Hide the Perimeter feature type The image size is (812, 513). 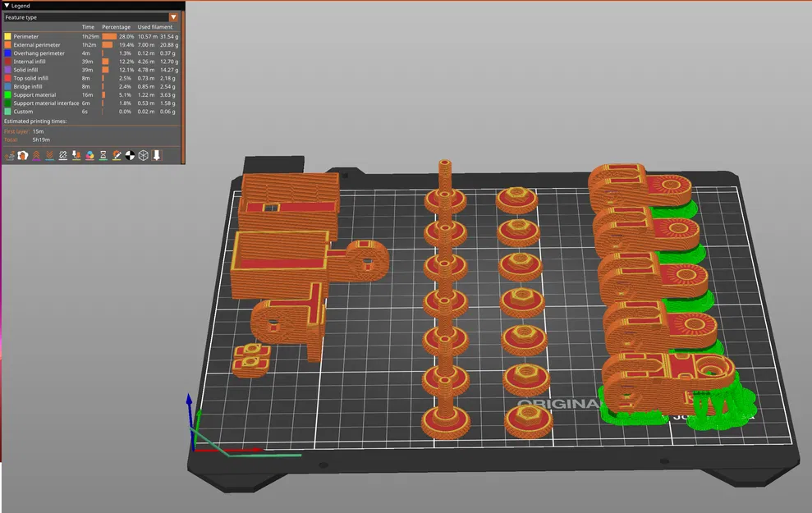(x=91, y=36)
